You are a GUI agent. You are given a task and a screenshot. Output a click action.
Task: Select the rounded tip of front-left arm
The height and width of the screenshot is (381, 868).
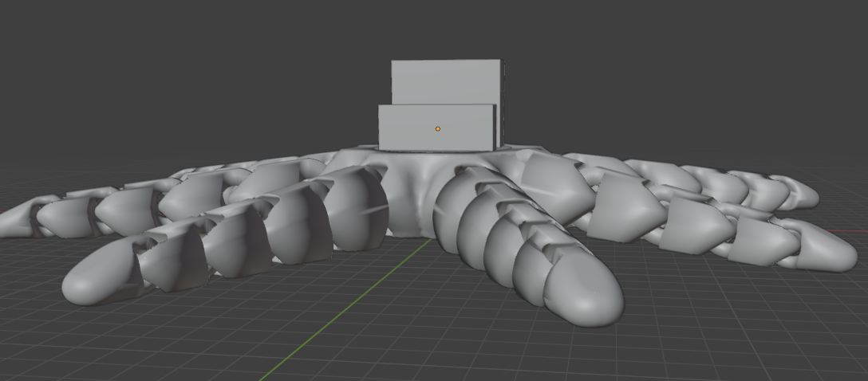(x=101, y=273)
